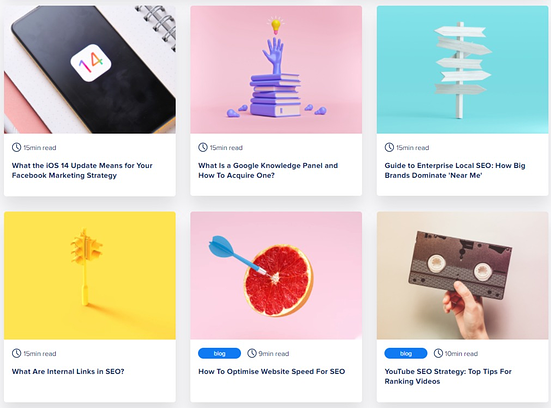This screenshot has height=408, width=551.
Task: Click the purple books and hand thumbnail
Action: (276, 70)
